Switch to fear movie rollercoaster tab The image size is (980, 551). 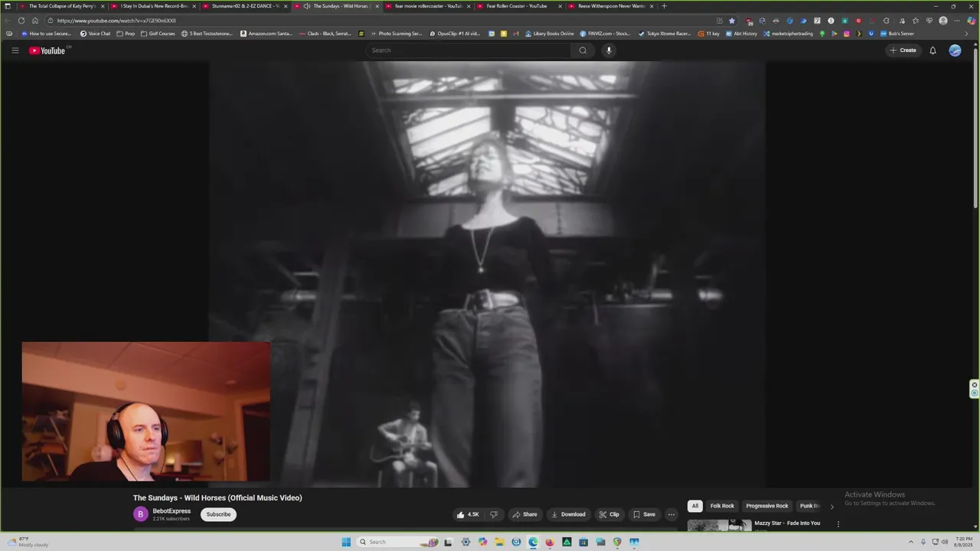point(427,6)
